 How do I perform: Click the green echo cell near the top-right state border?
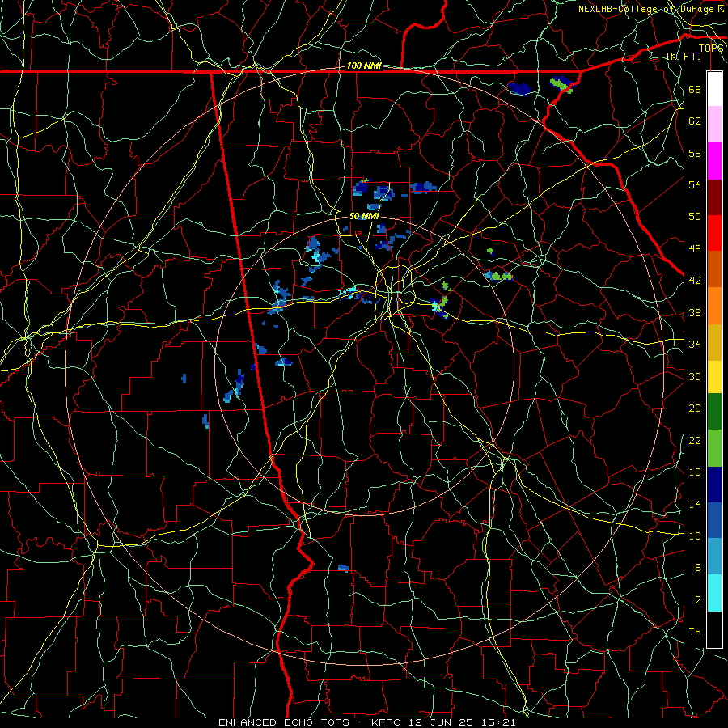(563, 84)
